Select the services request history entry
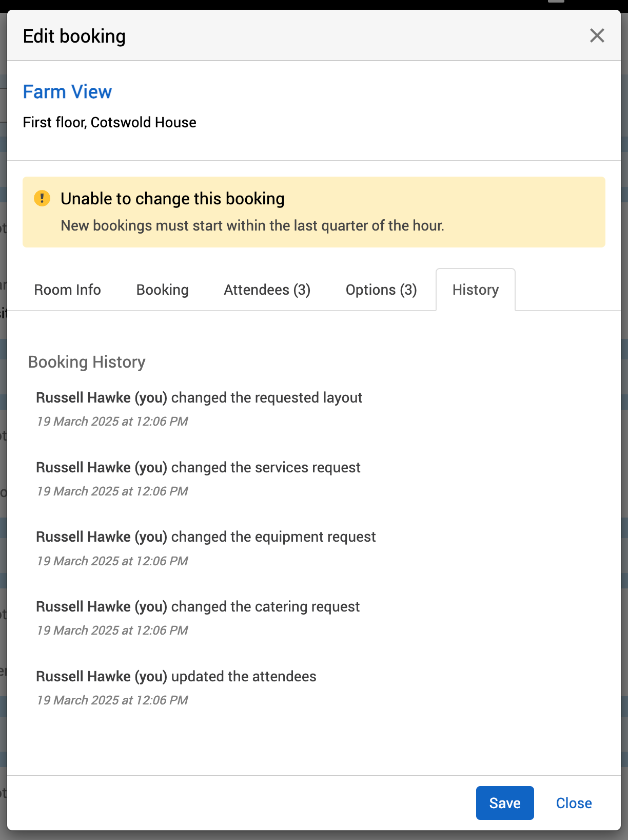 click(198, 468)
